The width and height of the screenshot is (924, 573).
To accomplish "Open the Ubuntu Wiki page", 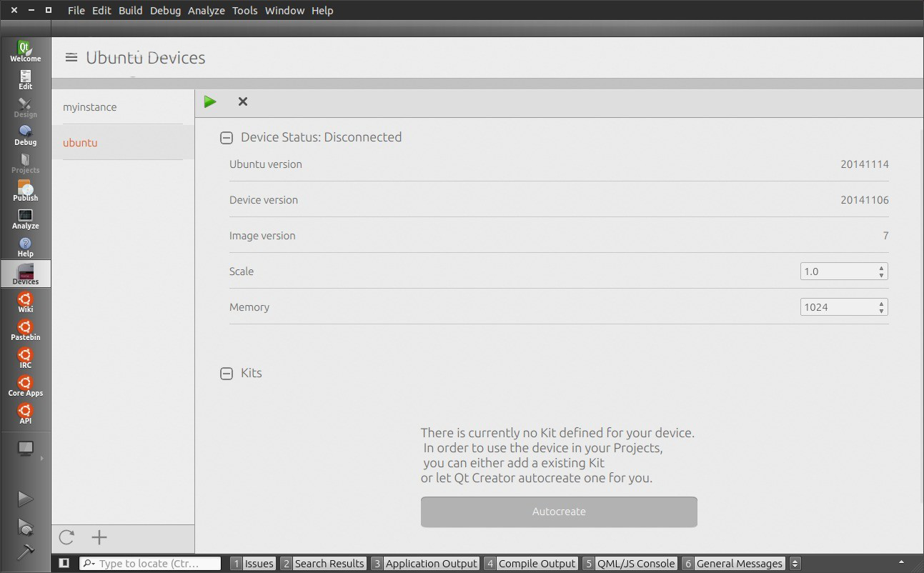I will (x=25, y=302).
